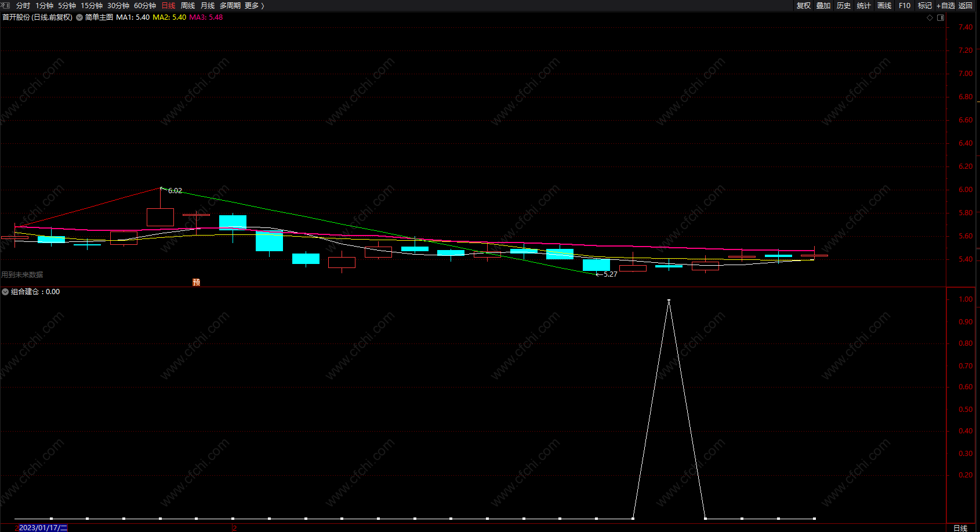Screen dimensions: 980x532
Task: Click the diamond icon above price axis
Action: (x=930, y=17)
